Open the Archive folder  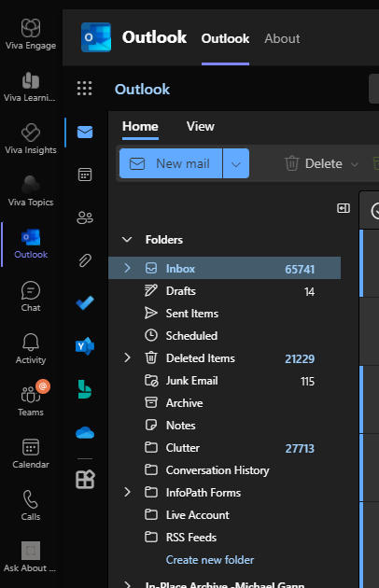tap(224, 403)
